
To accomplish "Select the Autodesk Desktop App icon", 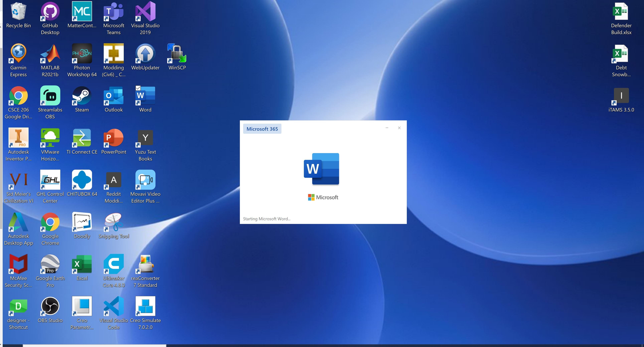I will pyautogui.click(x=18, y=222).
